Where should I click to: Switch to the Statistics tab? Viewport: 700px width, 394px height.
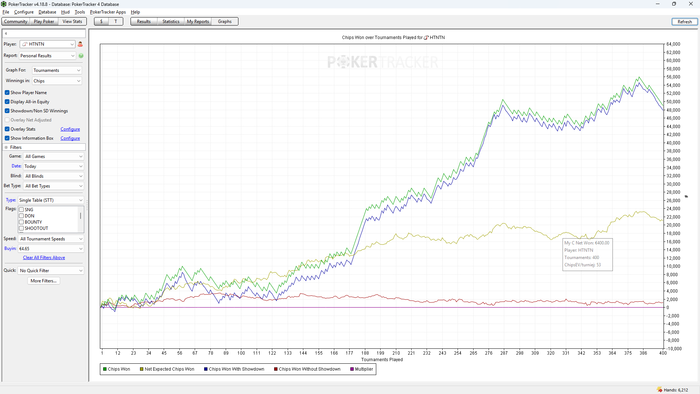[171, 21]
